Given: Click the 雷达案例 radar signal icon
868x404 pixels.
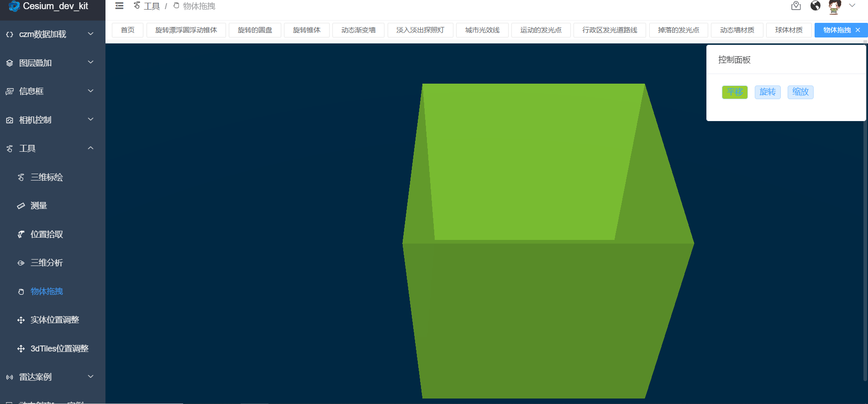Looking at the screenshot, I should pyautogui.click(x=10, y=377).
